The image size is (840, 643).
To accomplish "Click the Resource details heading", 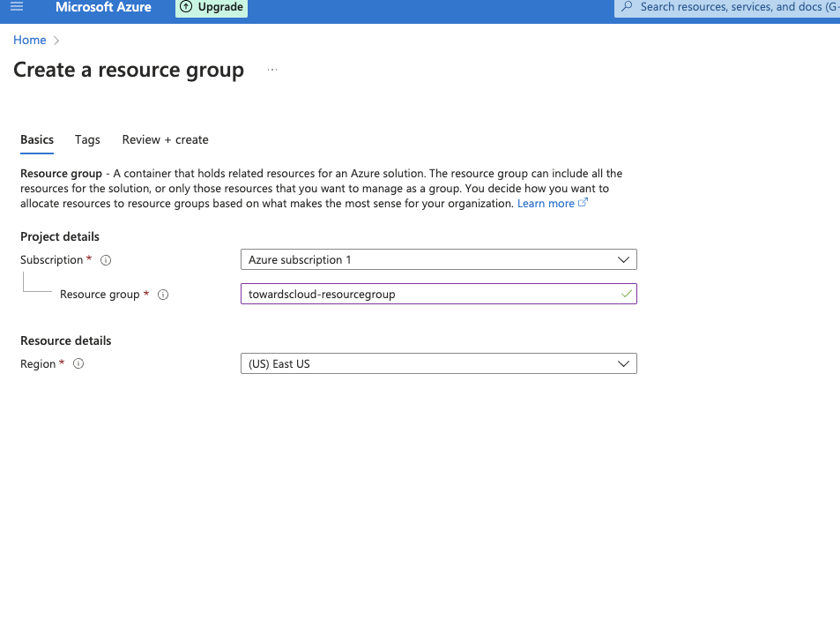I will [66, 340].
